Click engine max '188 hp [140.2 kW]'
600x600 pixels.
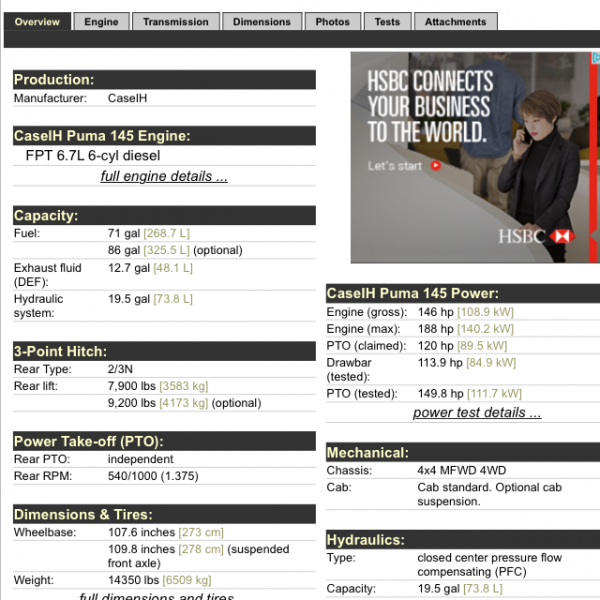(x=466, y=329)
